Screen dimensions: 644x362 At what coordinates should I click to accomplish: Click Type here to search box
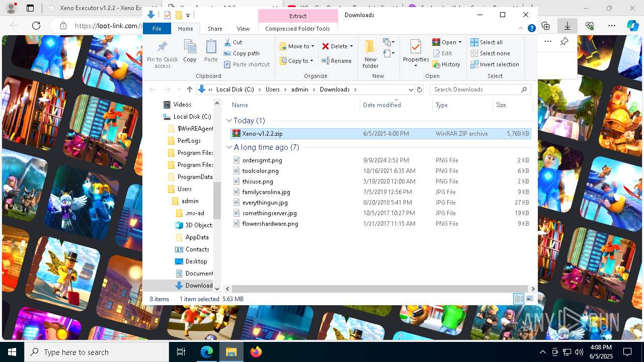pos(97,352)
